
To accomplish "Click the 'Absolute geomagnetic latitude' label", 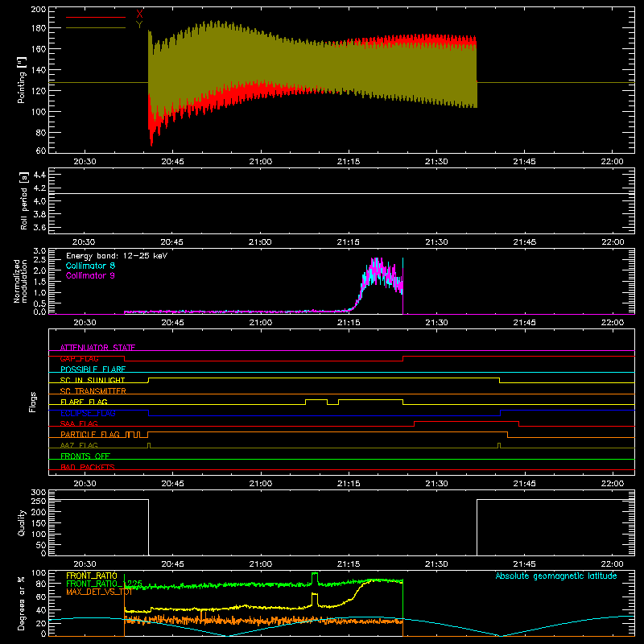I will point(556,576).
